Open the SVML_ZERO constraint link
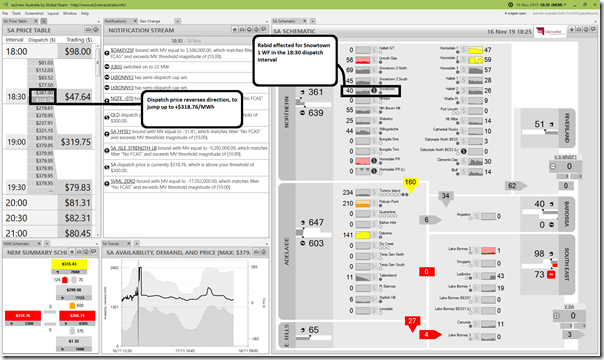This screenshot has height=360, width=604. coord(122,181)
